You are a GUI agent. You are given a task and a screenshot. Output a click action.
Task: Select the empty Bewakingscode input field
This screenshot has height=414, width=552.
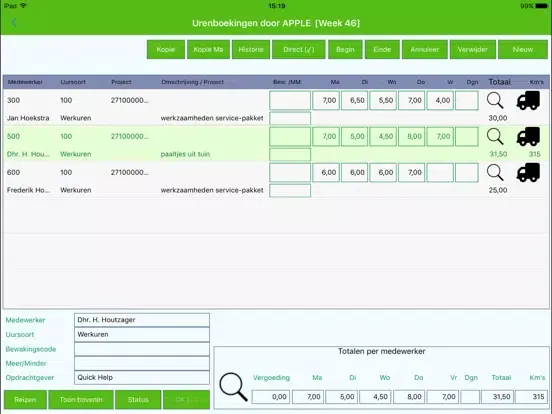tap(142, 349)
